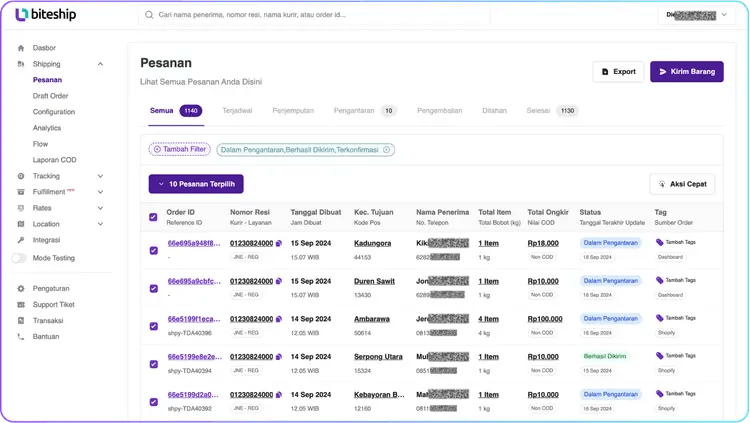Copy resi number for Serpong Utara order

tap(278, 356)
